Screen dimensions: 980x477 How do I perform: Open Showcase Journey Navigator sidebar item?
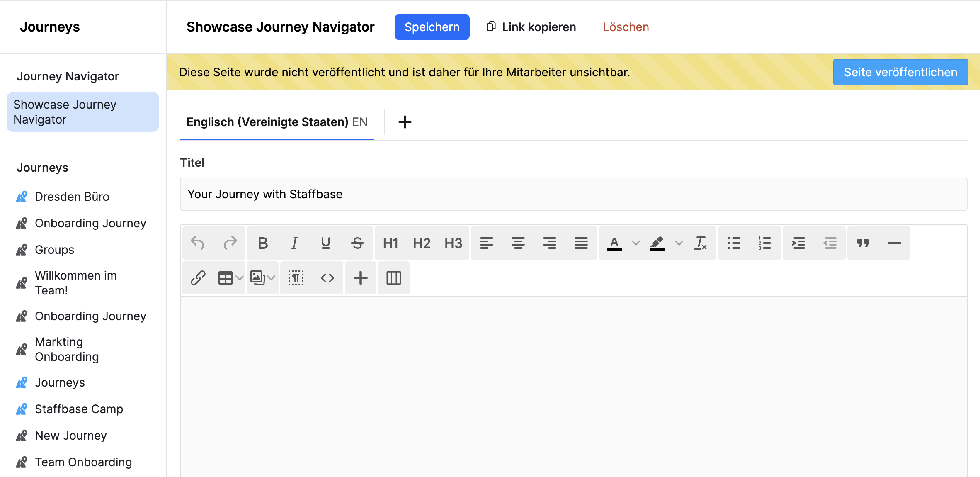(x=83, y=112)
